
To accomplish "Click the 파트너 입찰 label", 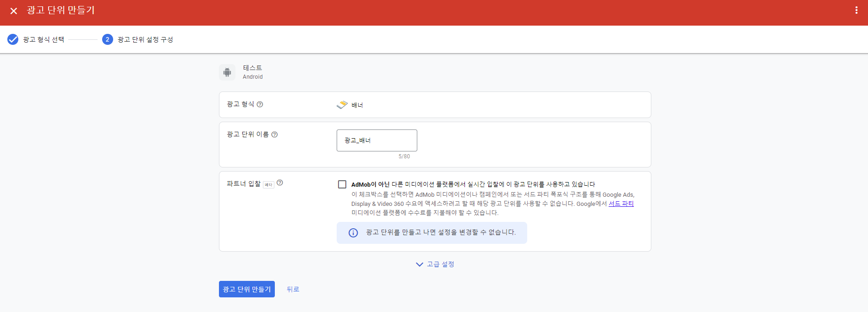I will tap(244, 183).
